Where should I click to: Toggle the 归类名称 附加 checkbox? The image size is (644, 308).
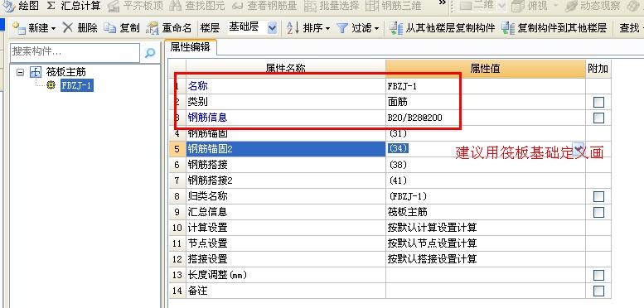(x=598, y=196)
